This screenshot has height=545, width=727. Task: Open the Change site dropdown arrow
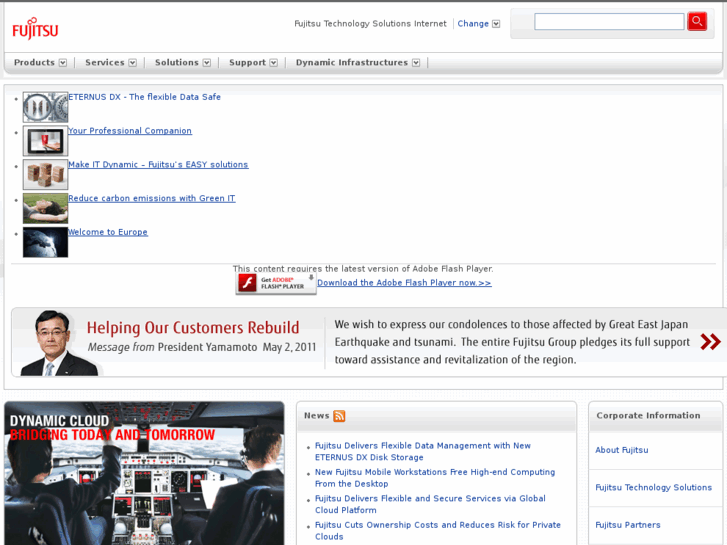[496, 24]
